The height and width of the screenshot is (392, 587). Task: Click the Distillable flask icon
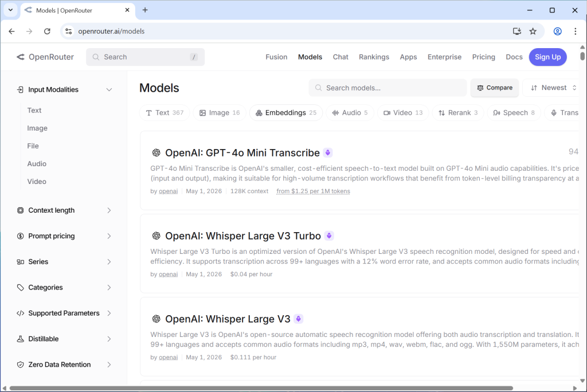pos(20,339)
